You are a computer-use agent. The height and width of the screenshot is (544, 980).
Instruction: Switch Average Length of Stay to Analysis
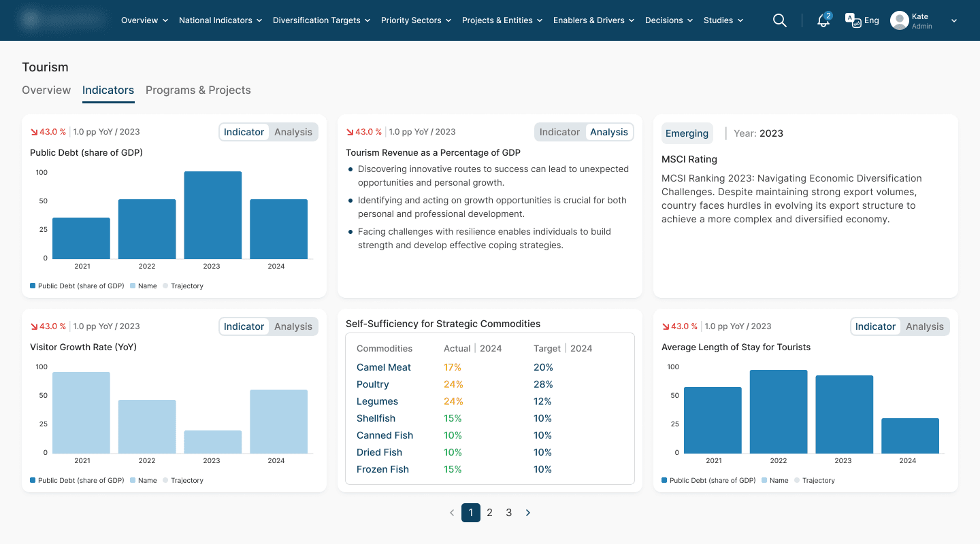925,326
